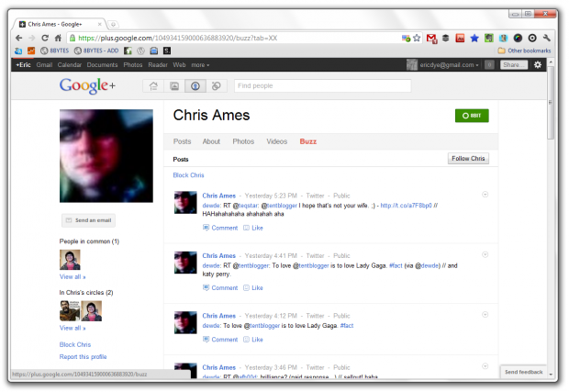Close the Chris Ames - Google+ tab

99,24
